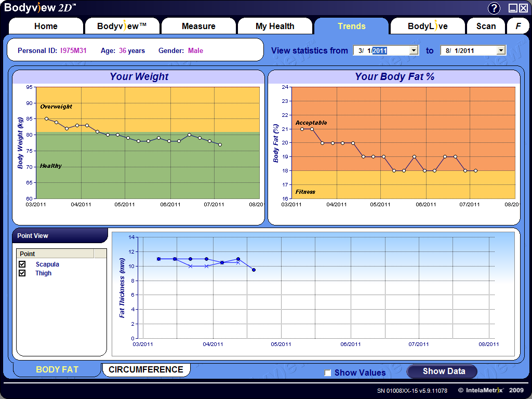The image size is (532, 399).
Task: Click the Acceptable zone label
Action: [311, 123]
